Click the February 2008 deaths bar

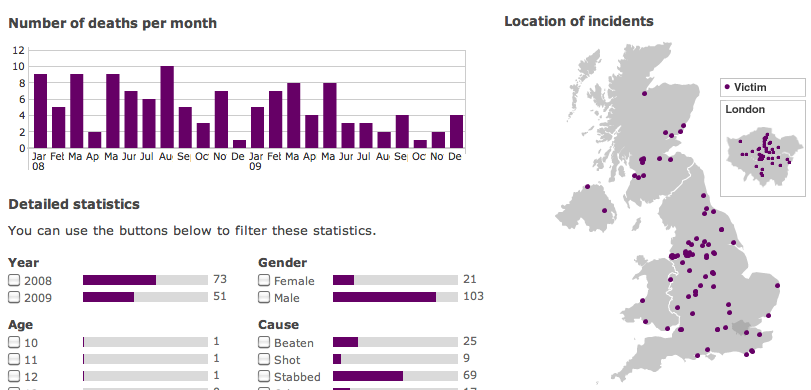58,128
